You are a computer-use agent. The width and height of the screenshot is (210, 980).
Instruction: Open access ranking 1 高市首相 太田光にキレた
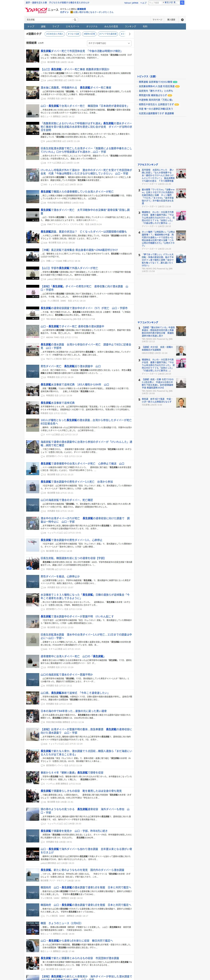(158, 175)
